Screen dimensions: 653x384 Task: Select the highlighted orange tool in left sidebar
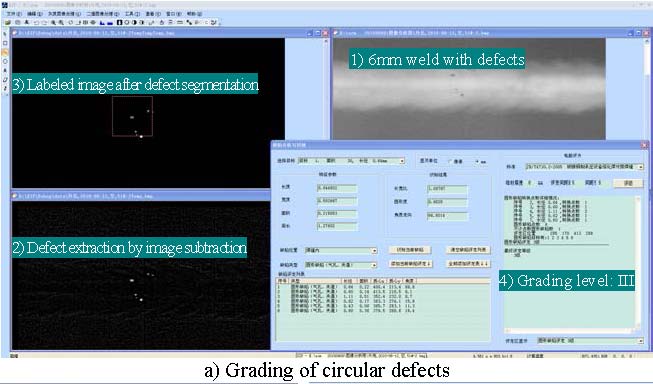click(5, 52)
